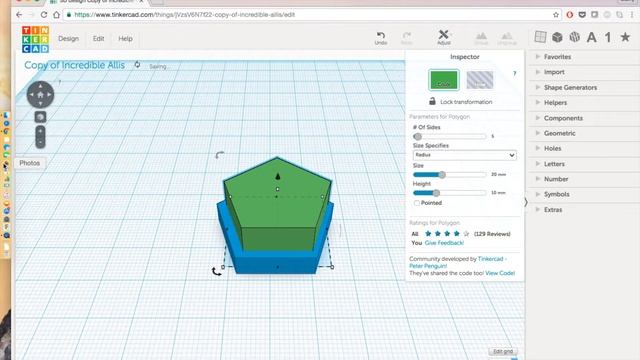640x360 pixels.
Task: Click the Photos tooltip label
Action: point(30,163)
